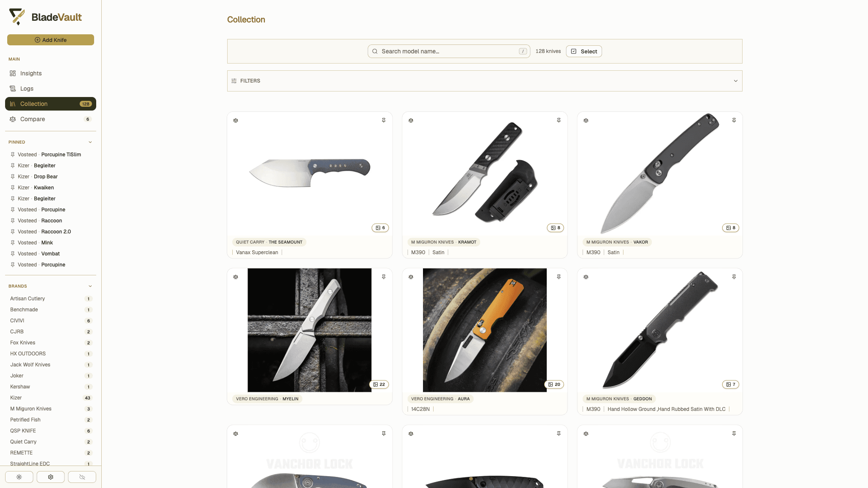Open the Aura 20 photos badge
868x488 pixels.
pyautogui.click(x=554, y=385)
